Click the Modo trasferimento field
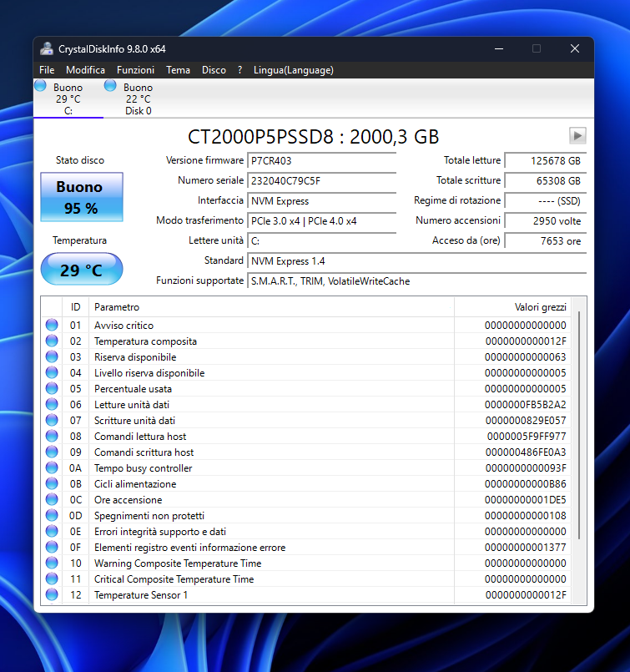Image resolution: width=630 pixels, height=672 pixels. (321, 221)
